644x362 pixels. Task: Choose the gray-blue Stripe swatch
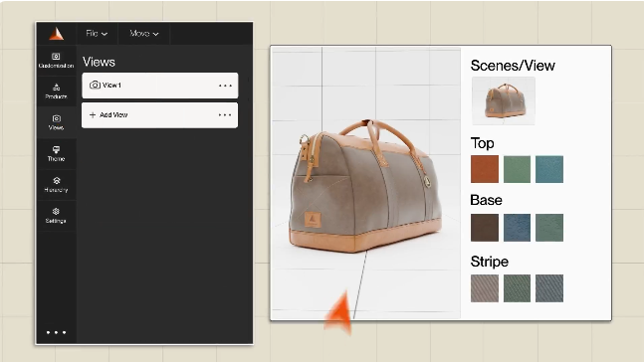point(549,288)
